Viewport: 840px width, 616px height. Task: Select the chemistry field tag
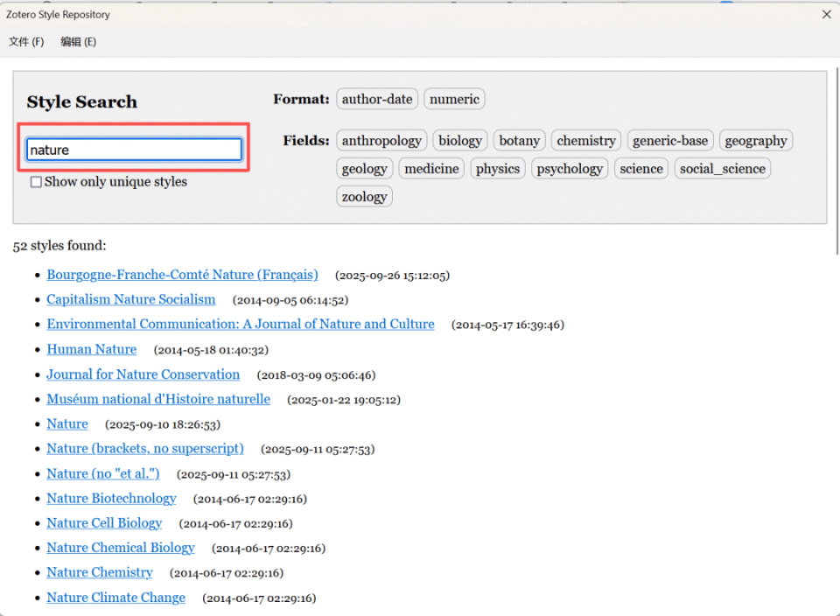586,140
